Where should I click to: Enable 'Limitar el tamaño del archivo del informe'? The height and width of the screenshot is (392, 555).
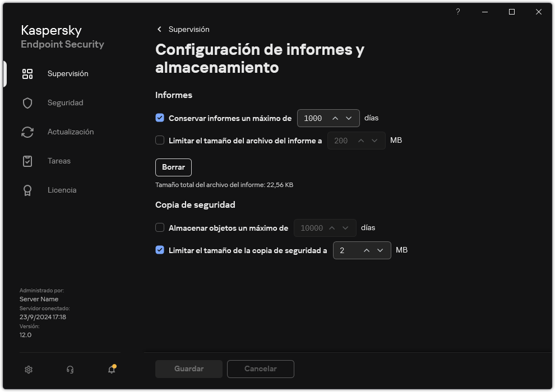tap(160, 141)
